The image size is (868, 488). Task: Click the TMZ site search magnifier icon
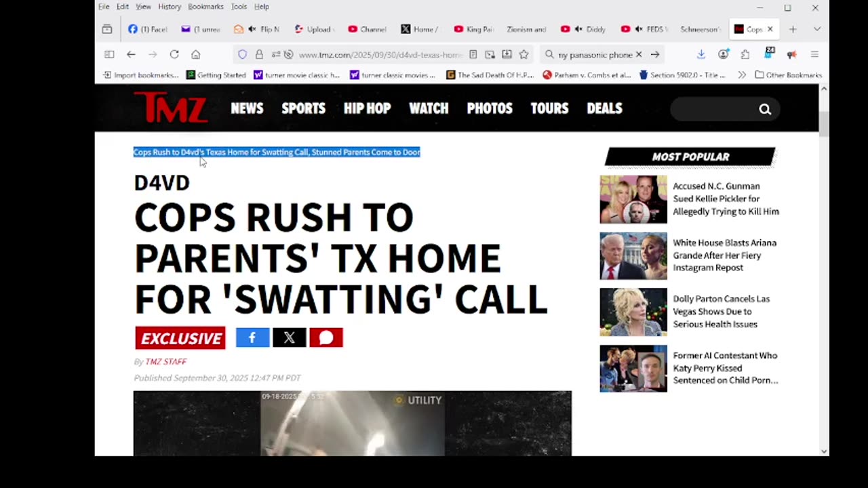pos(765,109)
